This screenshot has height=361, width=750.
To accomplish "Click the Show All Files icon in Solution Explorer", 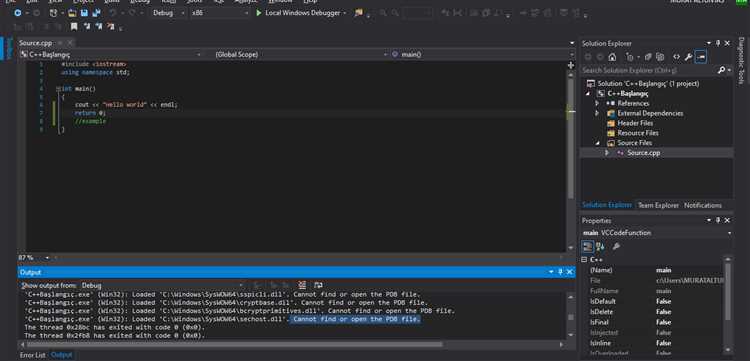I will [660, 57].
